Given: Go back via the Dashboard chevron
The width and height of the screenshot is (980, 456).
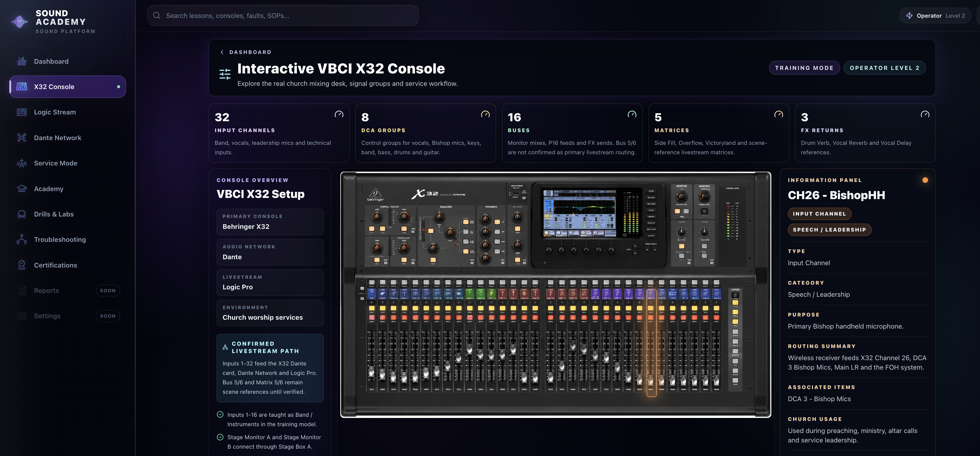Looking at the screenshot, I should tap(222, 52).
